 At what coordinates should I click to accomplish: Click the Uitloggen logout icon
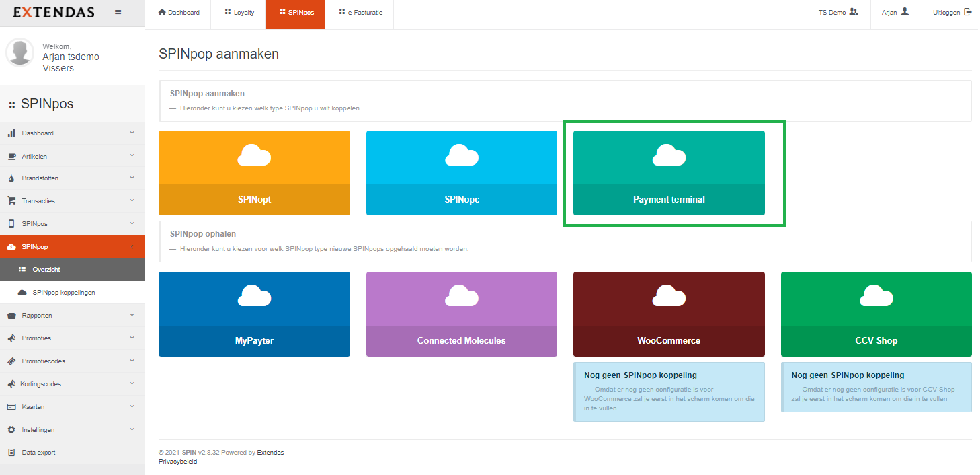[968, 11]
